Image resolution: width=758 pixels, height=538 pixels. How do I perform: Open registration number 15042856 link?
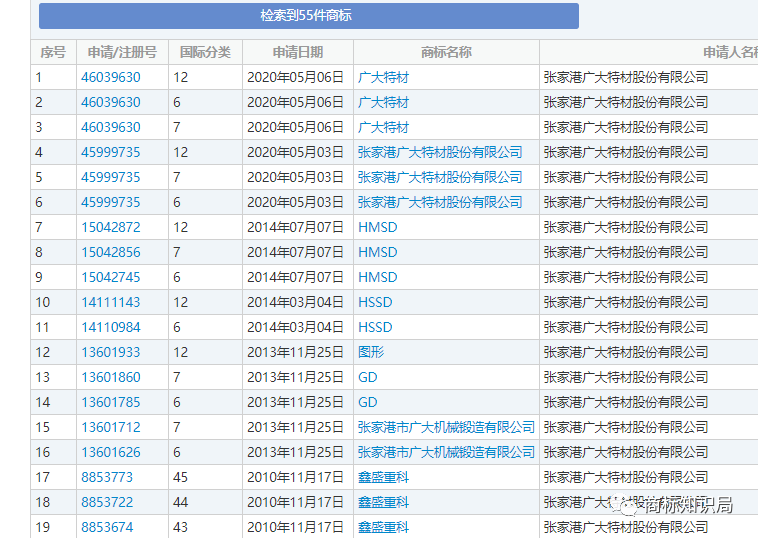coord(110,252)
